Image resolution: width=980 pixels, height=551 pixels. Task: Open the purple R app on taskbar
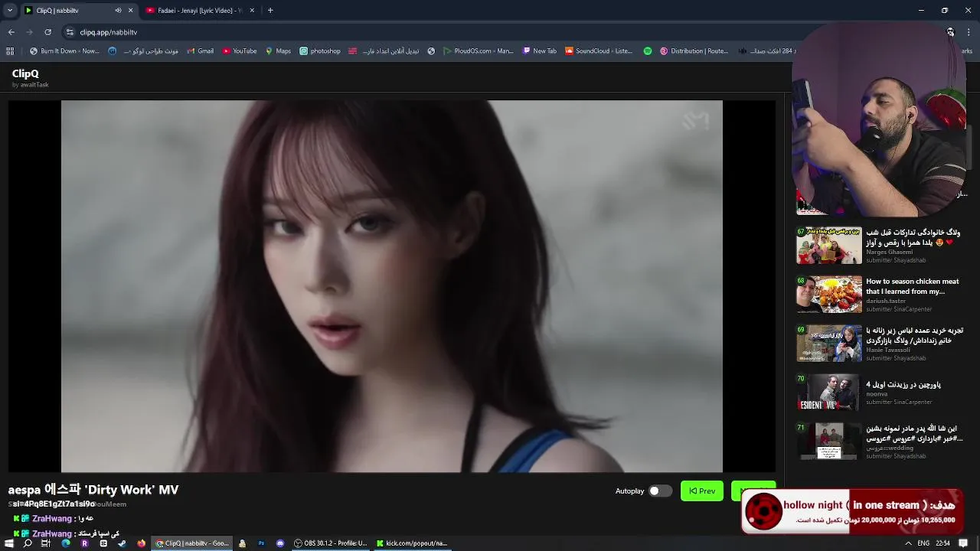pos(84,543)
